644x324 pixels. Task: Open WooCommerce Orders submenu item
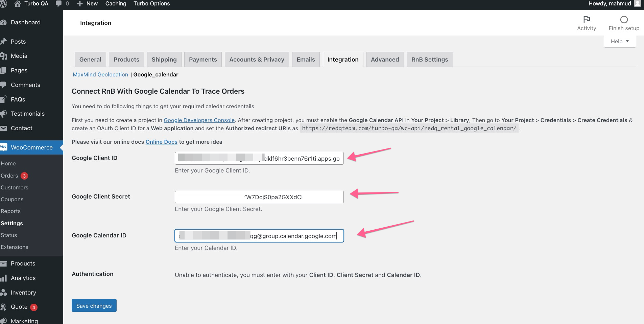9,176
